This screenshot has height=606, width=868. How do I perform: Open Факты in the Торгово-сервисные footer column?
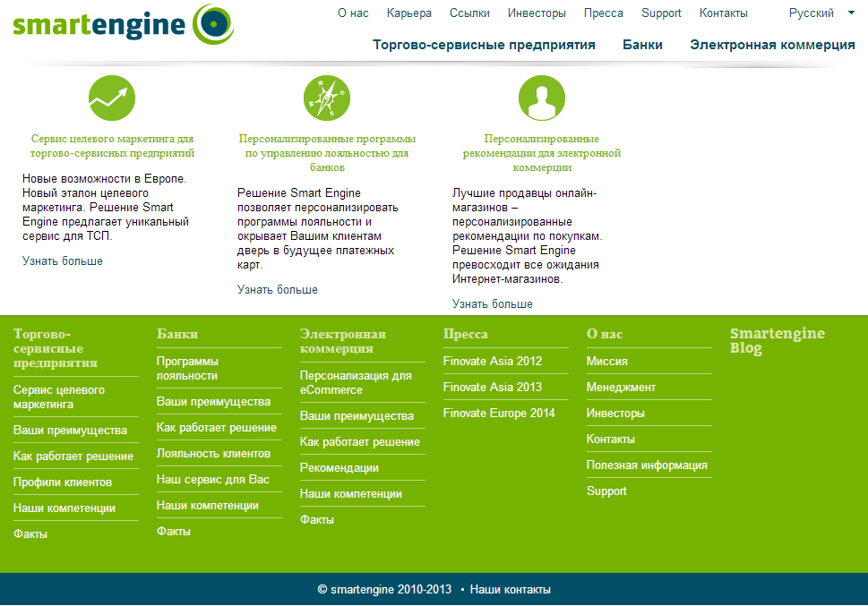[x=30, y=534]
